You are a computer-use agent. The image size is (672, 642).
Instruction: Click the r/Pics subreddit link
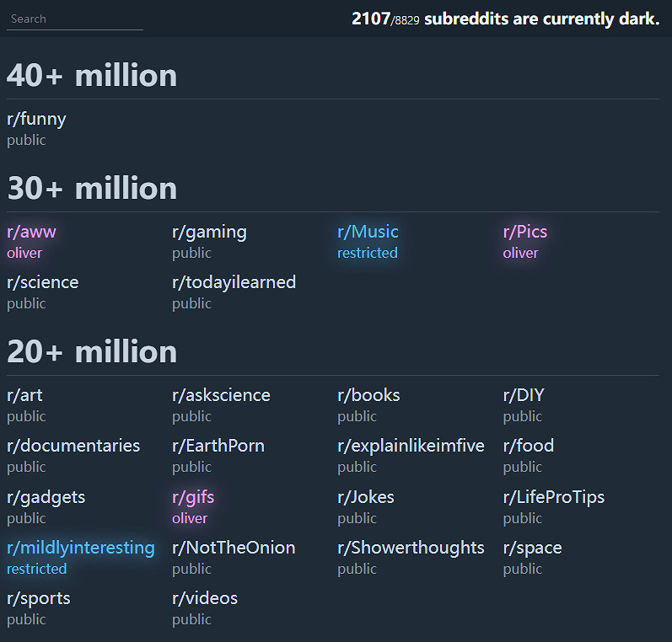click(525, 232)
